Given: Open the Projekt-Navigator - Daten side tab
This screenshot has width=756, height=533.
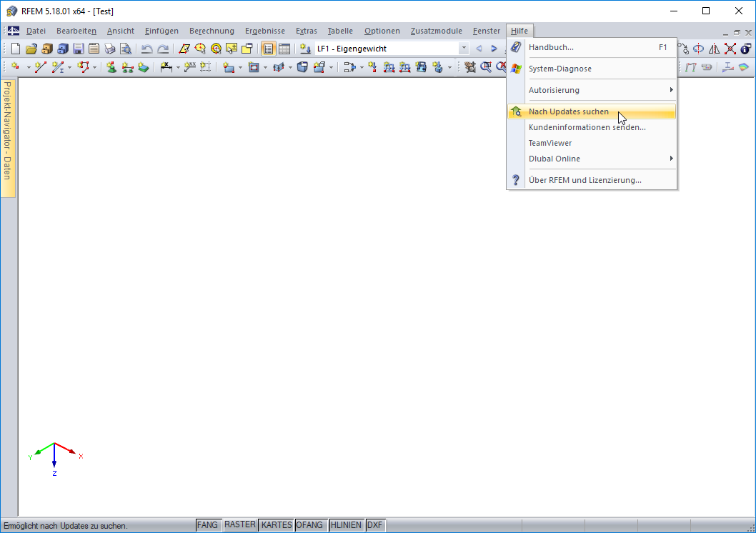Looking at the screenshot, I should point(8,139).
